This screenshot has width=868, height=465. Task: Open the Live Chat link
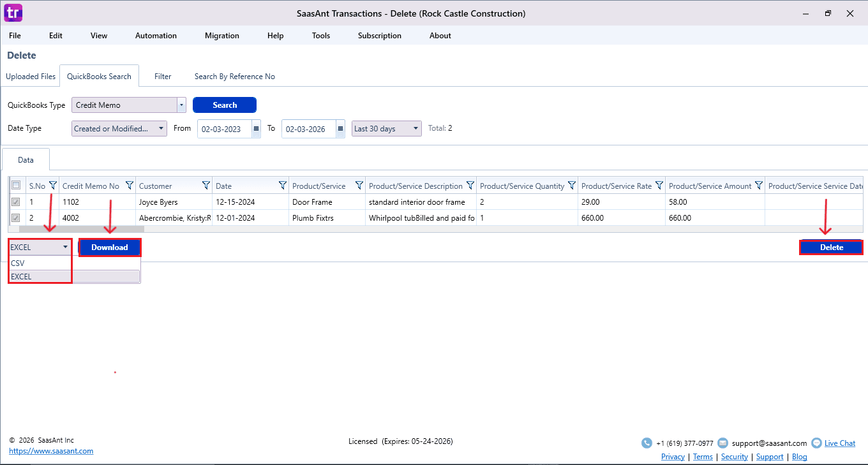[840, 443]
